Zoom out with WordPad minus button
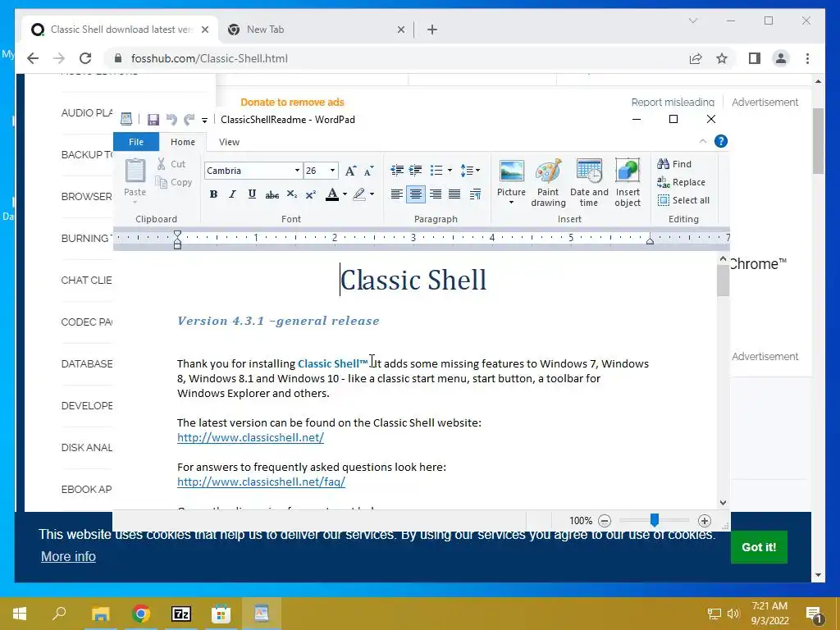Screen dimensions: 840x630 [605, 521]
